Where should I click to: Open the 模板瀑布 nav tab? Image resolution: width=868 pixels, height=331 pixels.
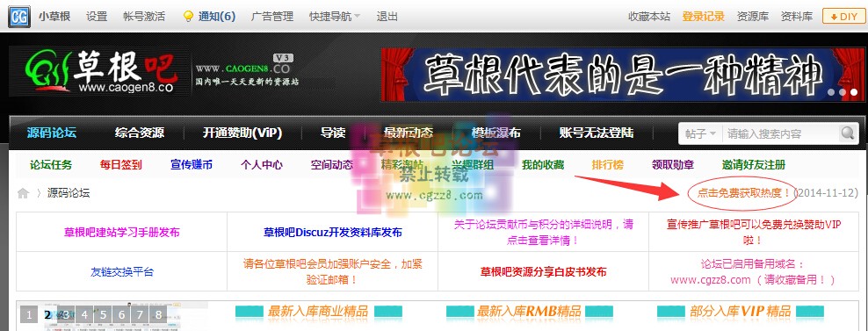tap(496, 133)
